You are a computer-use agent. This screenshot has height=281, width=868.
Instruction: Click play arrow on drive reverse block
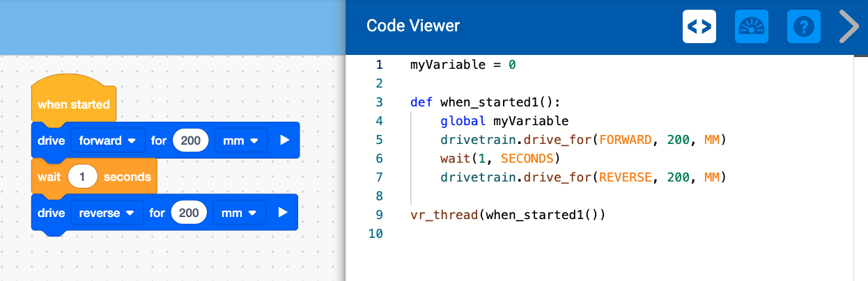coord(283,213)
